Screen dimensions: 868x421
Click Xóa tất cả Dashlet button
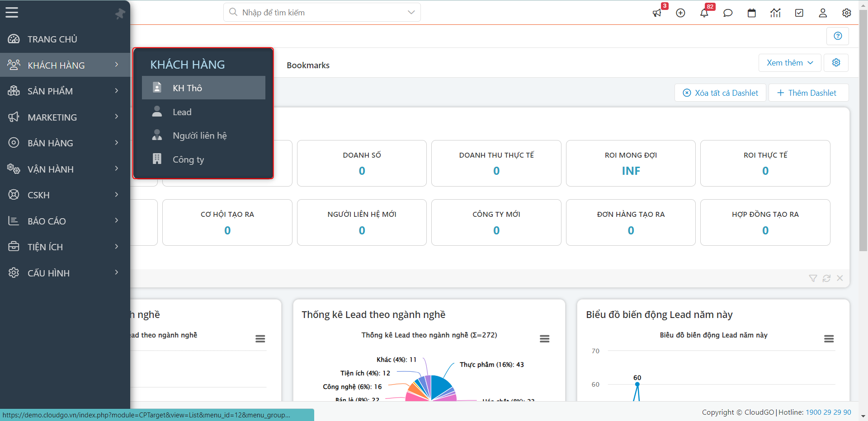pyautogui.click(x=720, y=93)
